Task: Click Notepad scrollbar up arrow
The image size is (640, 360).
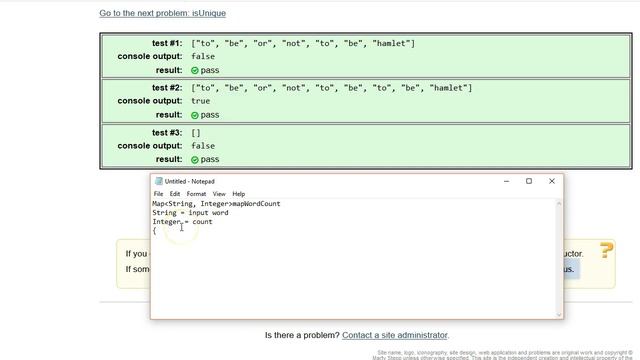Action: click(559, 204)
